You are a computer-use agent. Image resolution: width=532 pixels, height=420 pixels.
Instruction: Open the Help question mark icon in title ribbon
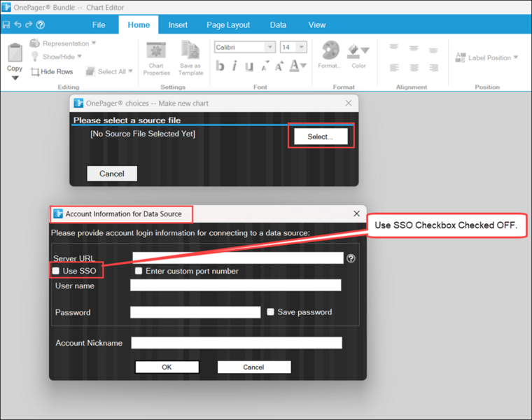click(41, 24)
